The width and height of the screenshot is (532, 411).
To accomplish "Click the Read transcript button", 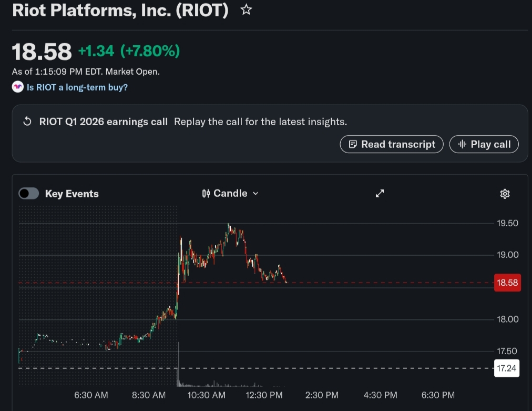I will (392, 144).
